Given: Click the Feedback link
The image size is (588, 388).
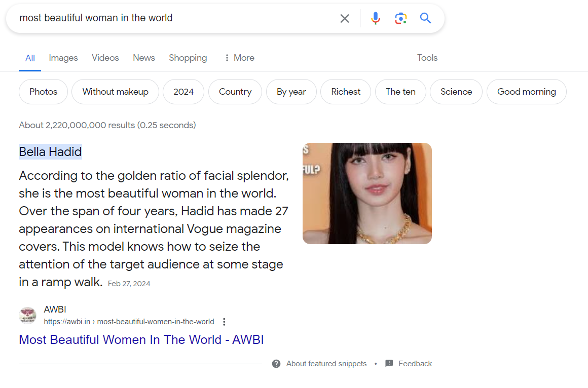Looking at the screenshot, I should coord(415,364).
